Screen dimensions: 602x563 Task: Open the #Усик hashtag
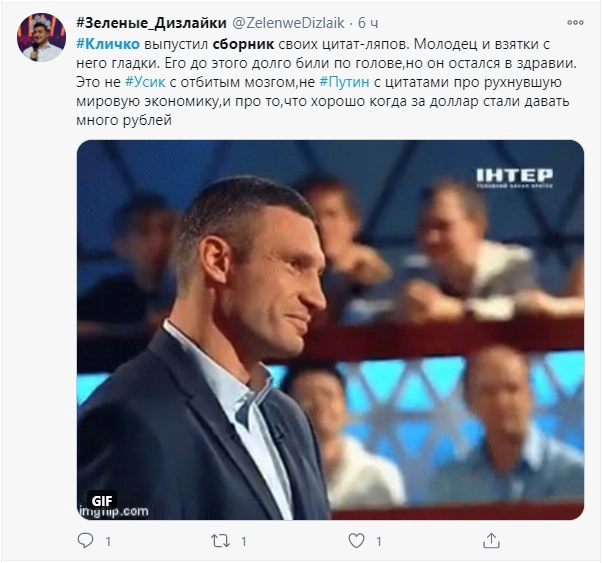pyautogui.click(x=145, y=82)
